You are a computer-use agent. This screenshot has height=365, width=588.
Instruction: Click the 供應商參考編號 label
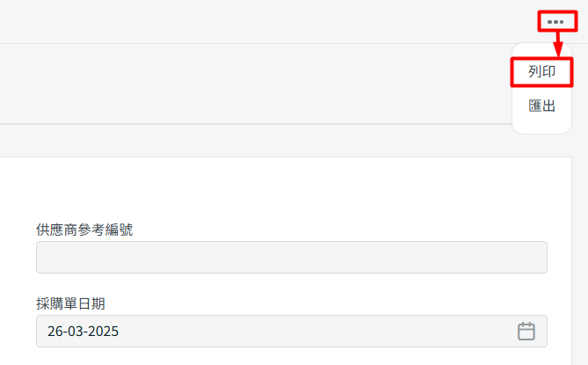click(84, 230)
